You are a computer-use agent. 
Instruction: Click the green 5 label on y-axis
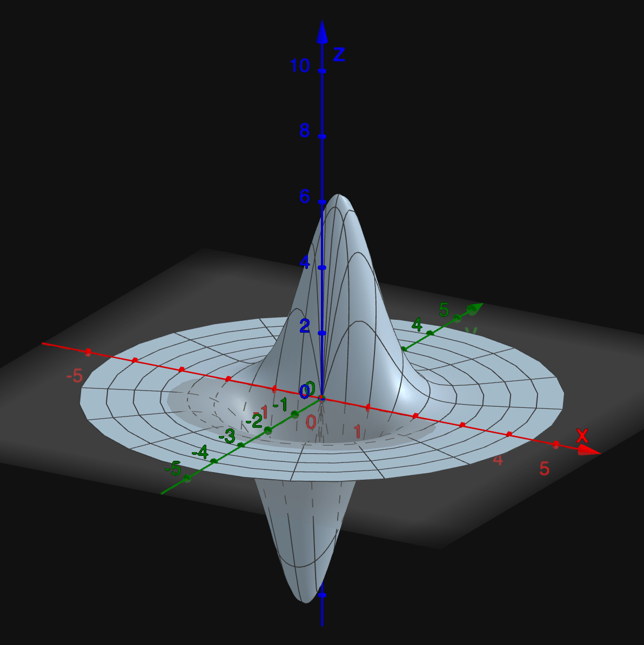[444, 310]
